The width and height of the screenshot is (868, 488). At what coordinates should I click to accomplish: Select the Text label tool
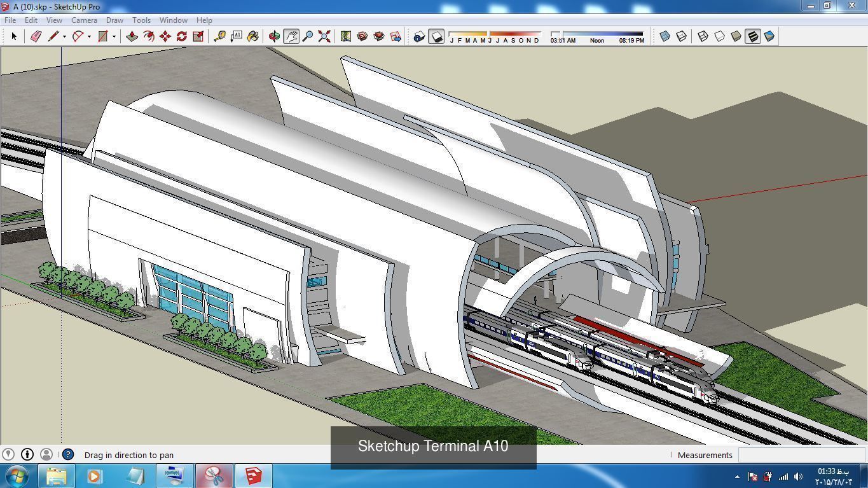coord(236,36)
